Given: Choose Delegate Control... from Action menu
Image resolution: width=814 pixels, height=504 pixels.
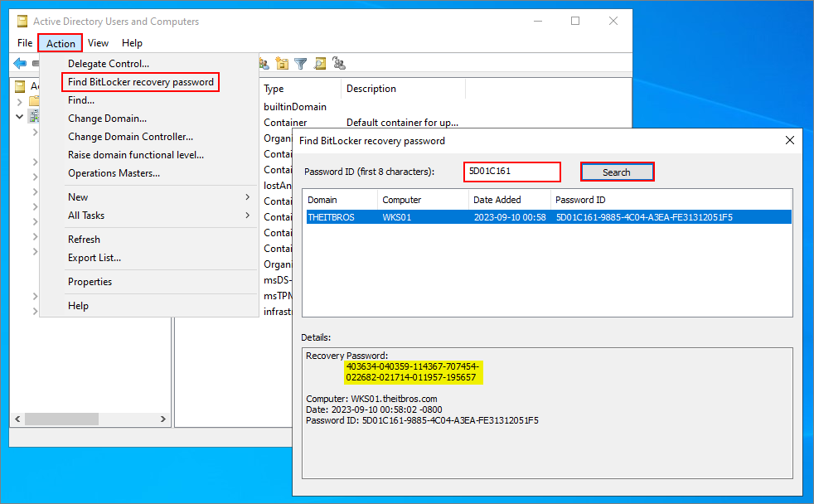Looking at the screenshot, I should tap(109, 63).
